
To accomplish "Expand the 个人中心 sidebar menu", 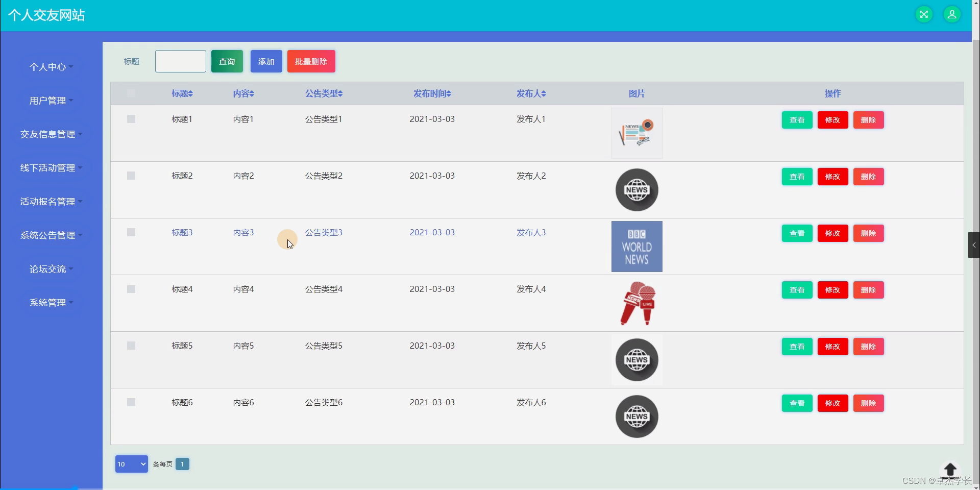I will [x=51, y=67].
